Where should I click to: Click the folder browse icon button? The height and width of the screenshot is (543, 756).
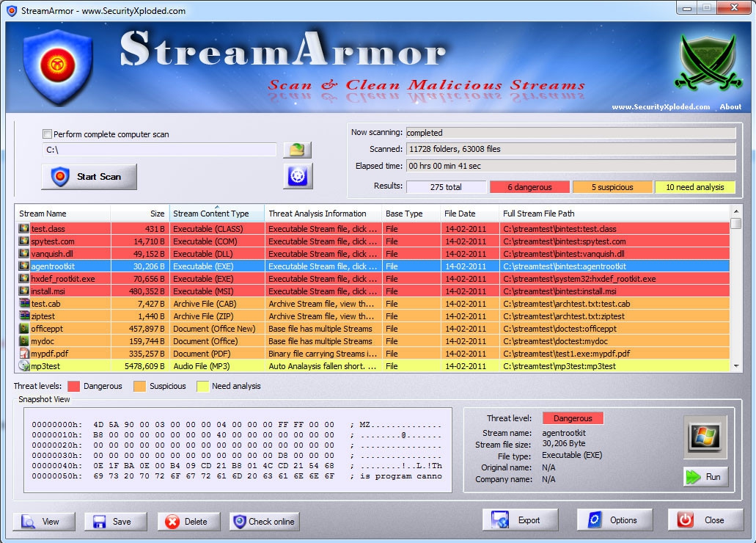click(297, 150)
